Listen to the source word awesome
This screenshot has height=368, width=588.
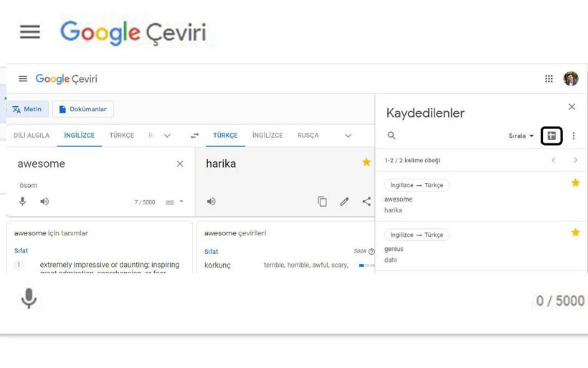pos(44,202)
